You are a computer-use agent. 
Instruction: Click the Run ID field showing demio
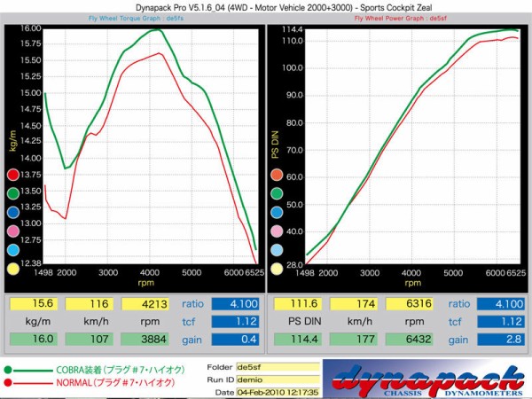click(x=277, y=379)
